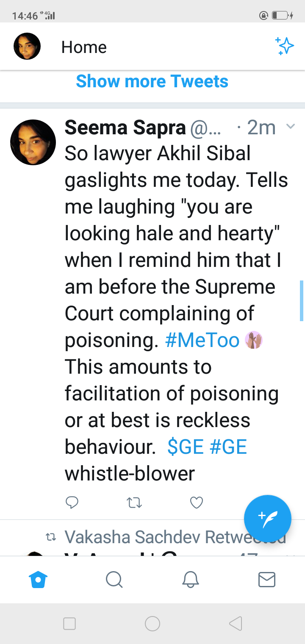The width and height of the screenshot is (305, 644).
Task: Open the Android recent apps square
Action: coord(69,623)
